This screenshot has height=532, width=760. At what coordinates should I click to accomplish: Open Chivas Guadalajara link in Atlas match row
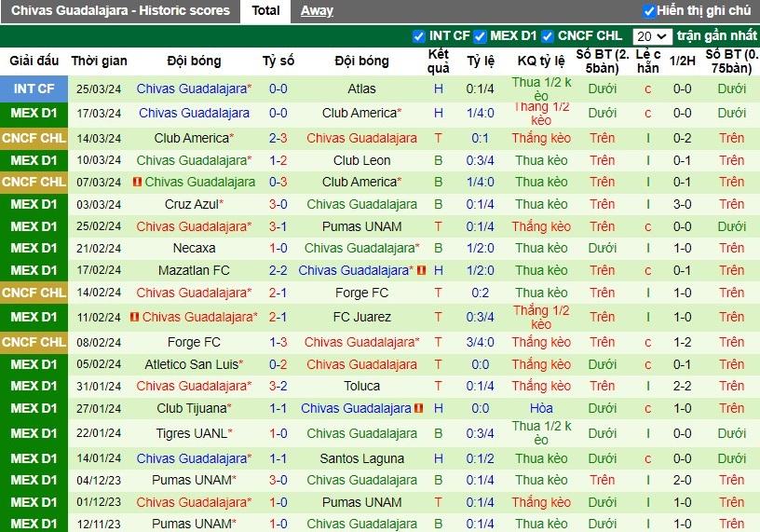[x=194, y=89]
